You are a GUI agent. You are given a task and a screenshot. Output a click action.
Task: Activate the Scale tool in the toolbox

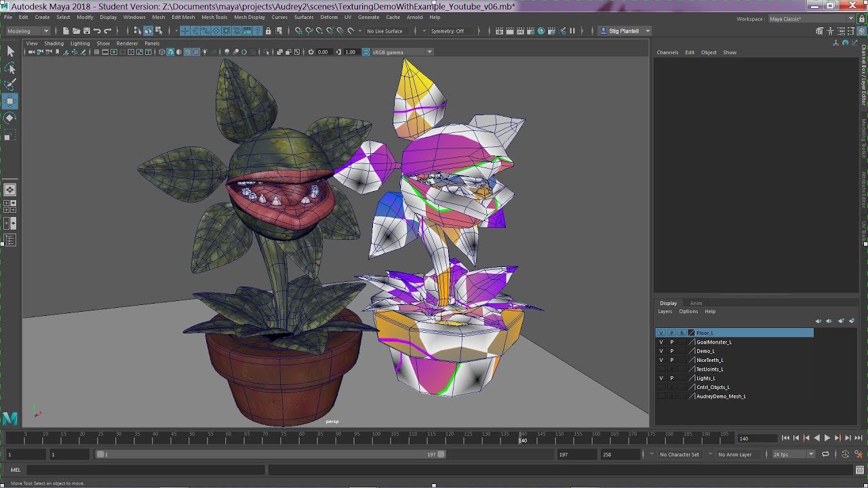(x=10, y=135)
